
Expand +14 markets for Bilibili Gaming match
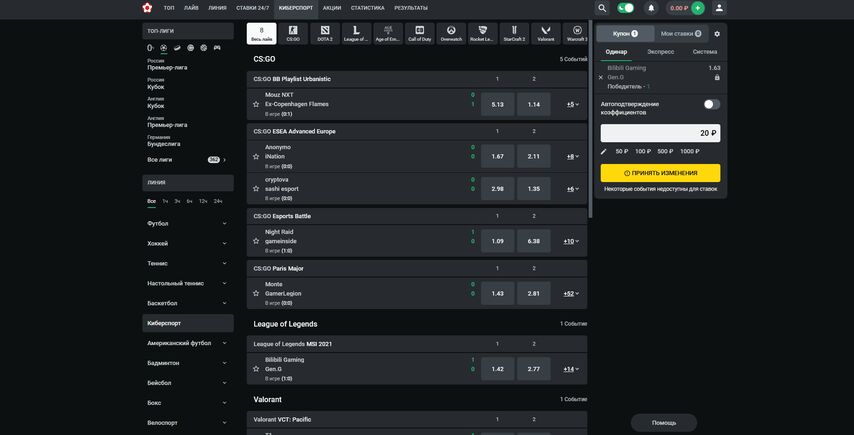click(x=571, y=369)
